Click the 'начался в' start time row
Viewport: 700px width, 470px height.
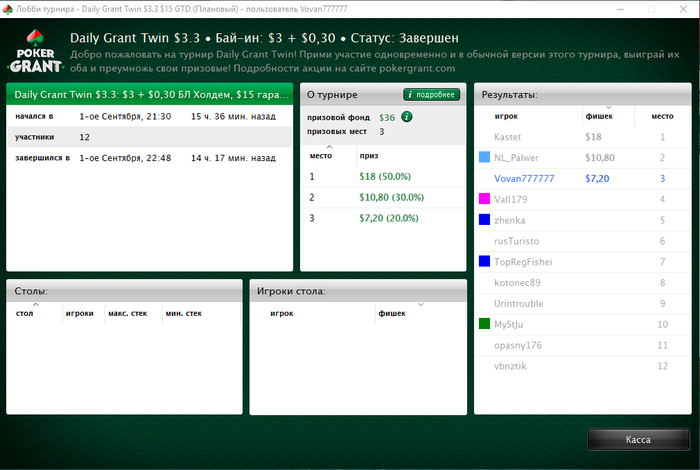click(150, 116)
